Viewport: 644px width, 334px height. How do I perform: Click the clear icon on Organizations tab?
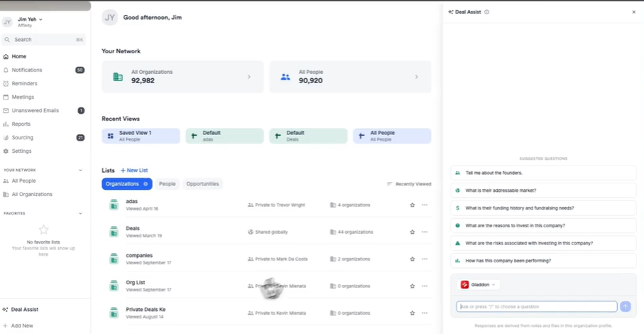tap(146, 183)
